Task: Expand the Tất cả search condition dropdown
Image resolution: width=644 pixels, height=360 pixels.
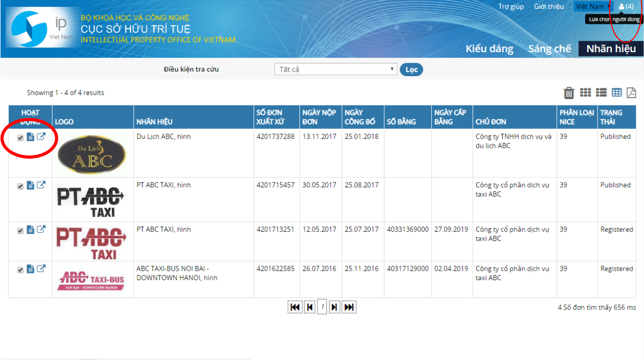Action: click(x=336, y=69)
